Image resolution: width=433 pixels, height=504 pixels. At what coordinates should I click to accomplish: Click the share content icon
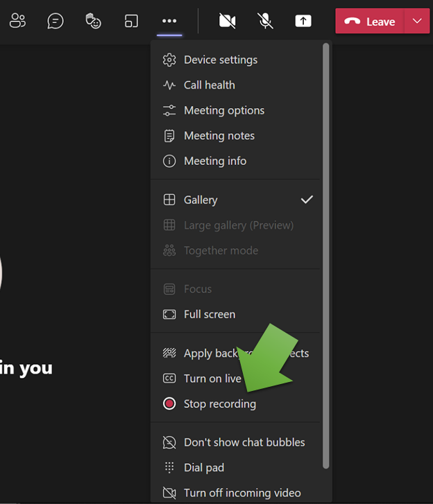tap(303, 21)
